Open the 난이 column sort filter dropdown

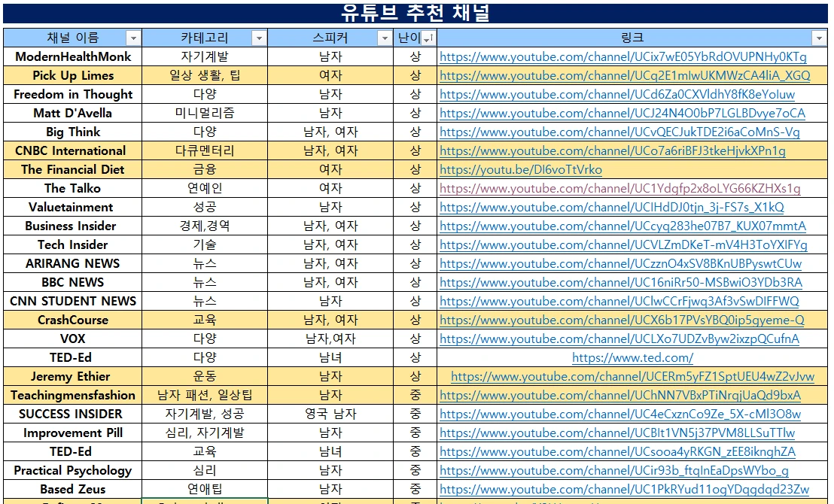click(429, 38)
